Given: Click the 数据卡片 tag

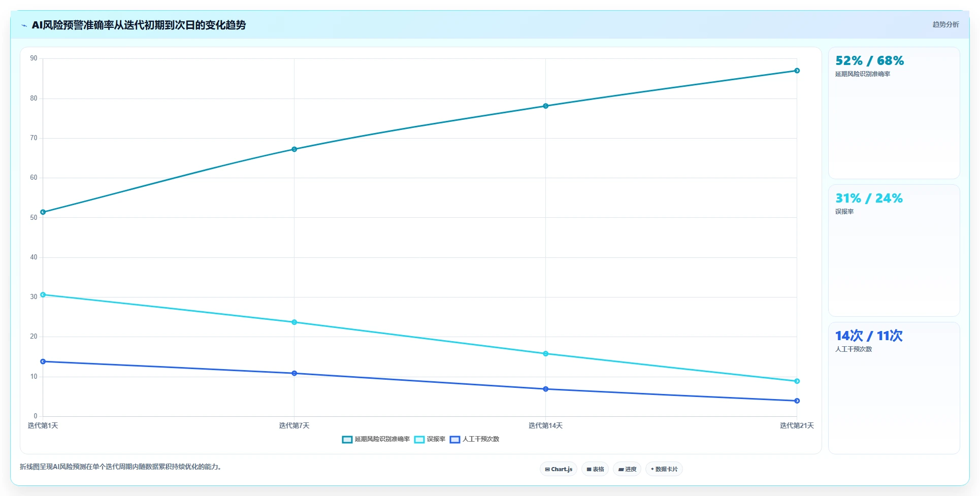Looking at the screenshot, I should (664, 469).
